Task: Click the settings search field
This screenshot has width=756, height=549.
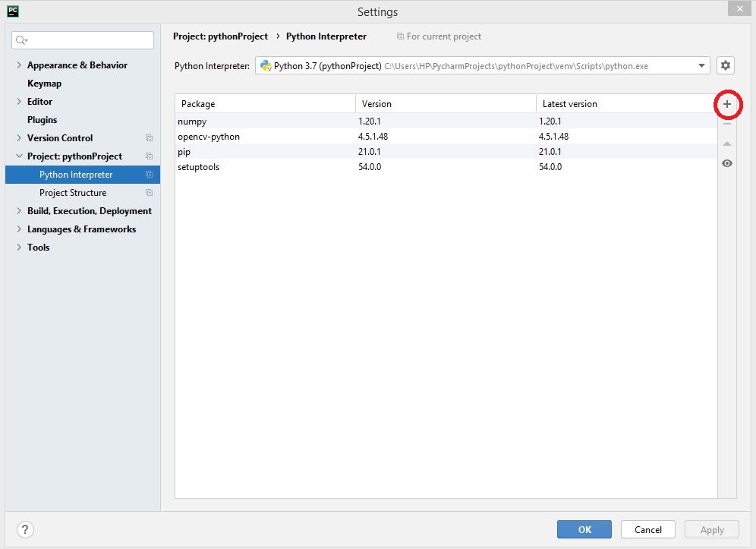Action: click(x=82, y=39)
